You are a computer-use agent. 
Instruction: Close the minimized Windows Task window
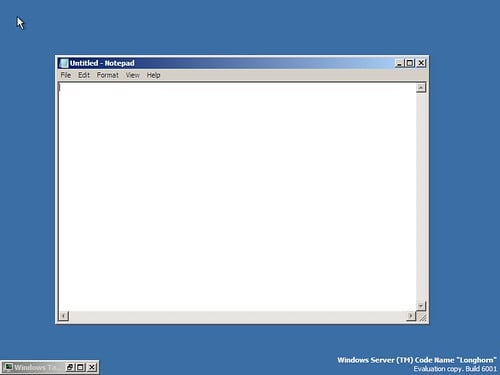pos(92,367)
